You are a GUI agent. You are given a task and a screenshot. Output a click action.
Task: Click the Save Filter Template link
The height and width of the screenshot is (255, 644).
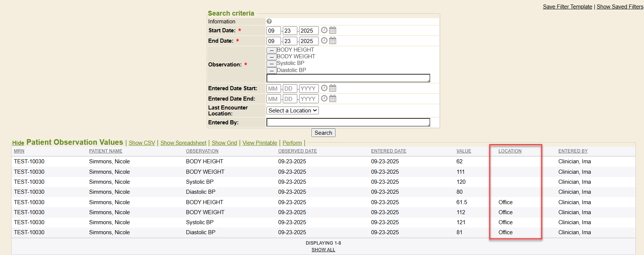567,7
